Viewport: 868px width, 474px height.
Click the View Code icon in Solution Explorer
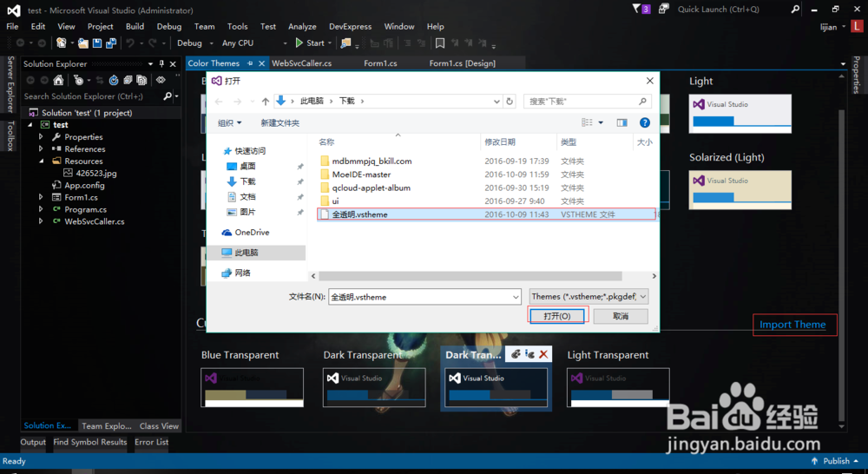[x=161, y=80]
